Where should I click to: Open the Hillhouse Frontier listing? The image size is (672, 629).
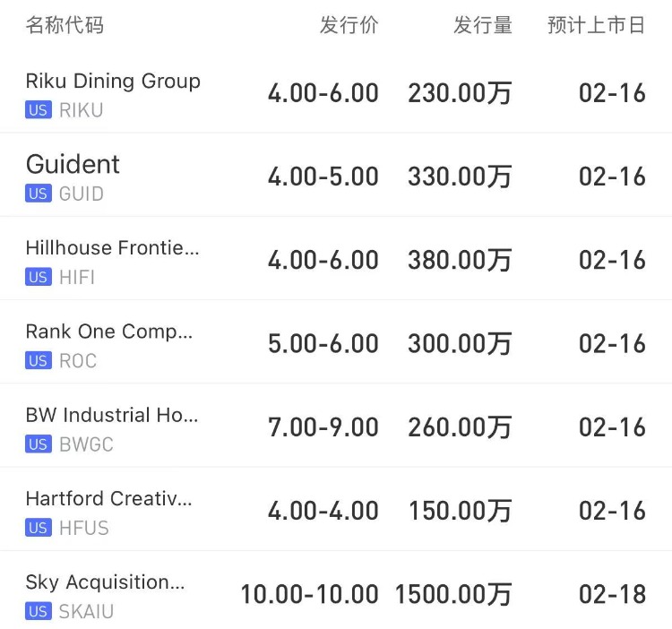112,248
